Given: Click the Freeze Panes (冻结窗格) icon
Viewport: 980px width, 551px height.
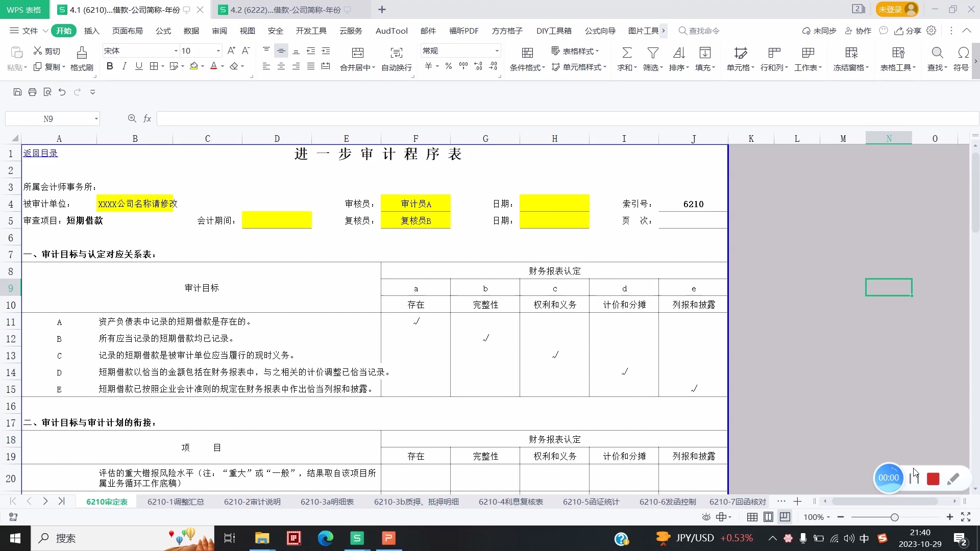Looking at the screenshot, I should [851, 53].
